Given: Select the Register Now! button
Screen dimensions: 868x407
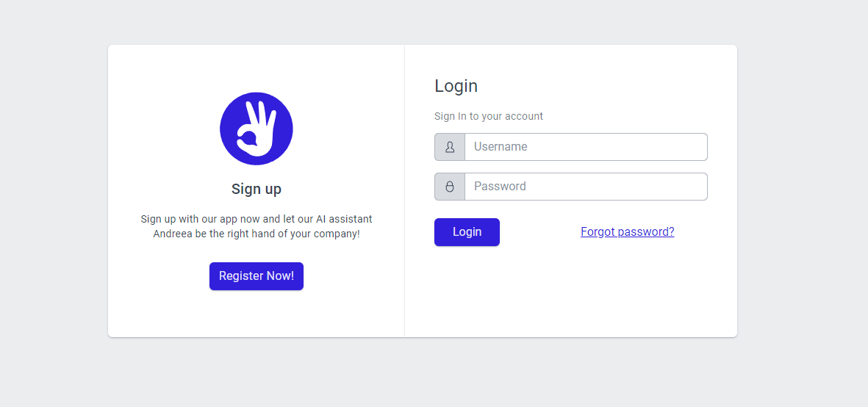Looking at the screenshot, I should point(257,276).
